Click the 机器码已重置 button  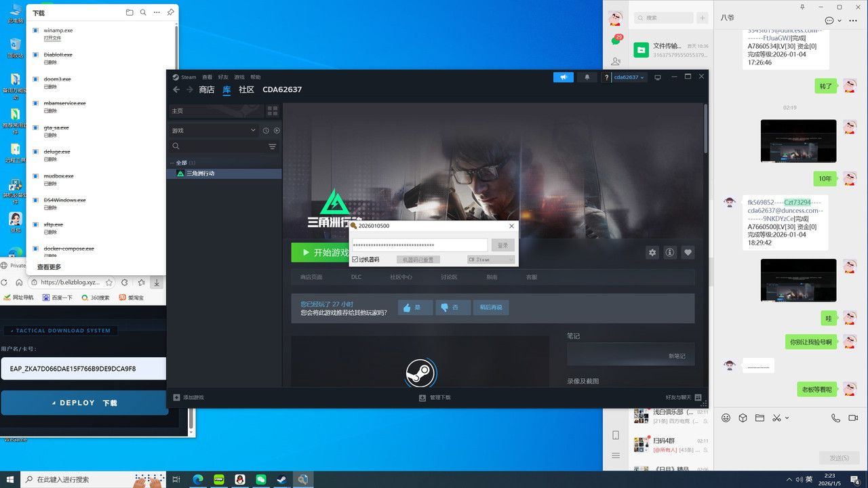click(418, 260)
